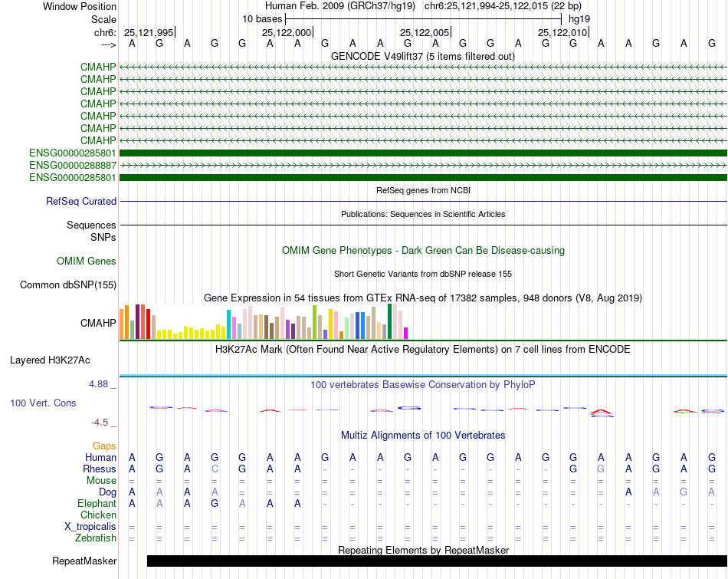The width and height of the screenshot is (728, 579).
Task: Click the magenta bar in GTEx chart
Action: point(406,333)
